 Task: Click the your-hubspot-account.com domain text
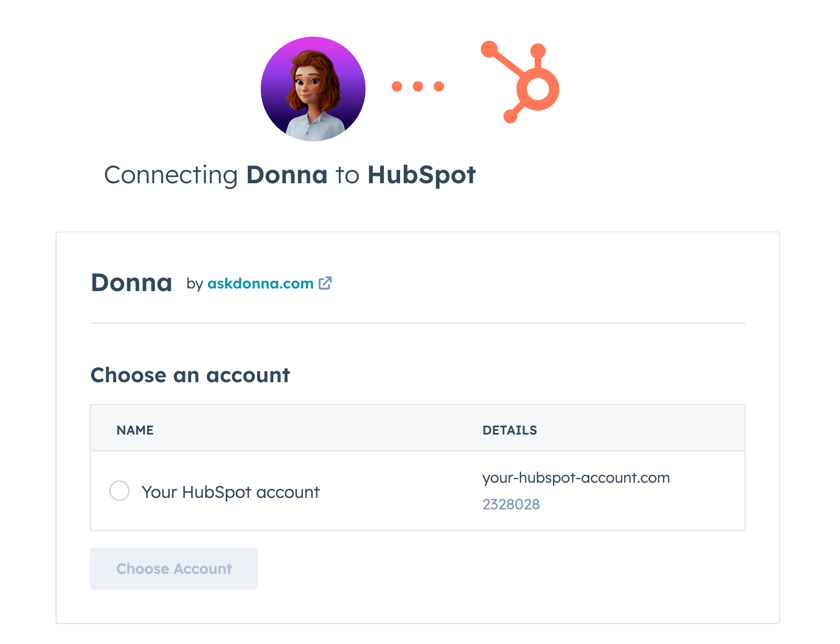click(576, 478)
